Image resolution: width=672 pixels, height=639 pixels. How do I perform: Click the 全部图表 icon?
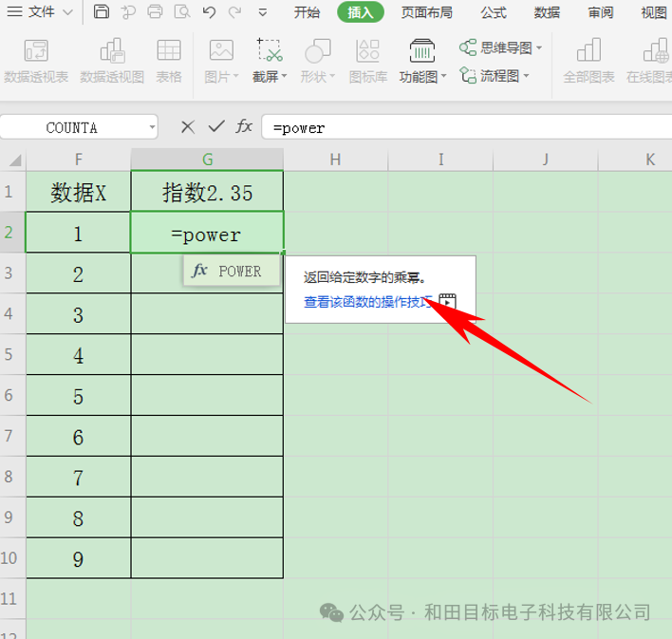point(588,50)
